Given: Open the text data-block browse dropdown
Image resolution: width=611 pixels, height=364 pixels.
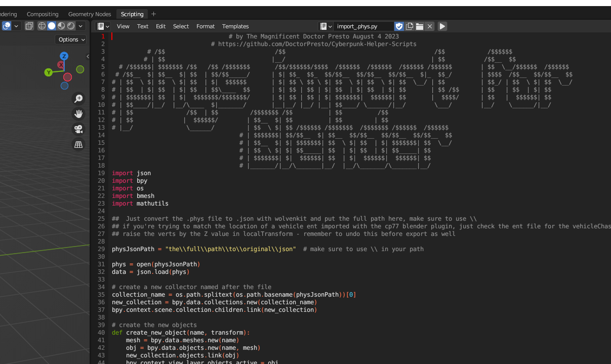Looking at the screenshot, I should [x=325, y=26].
